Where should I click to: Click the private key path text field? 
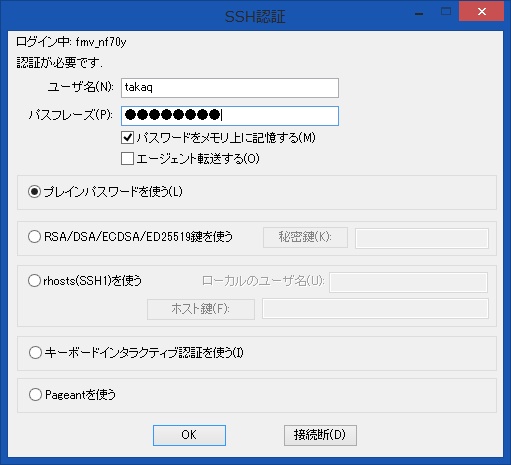click(422, 238)
